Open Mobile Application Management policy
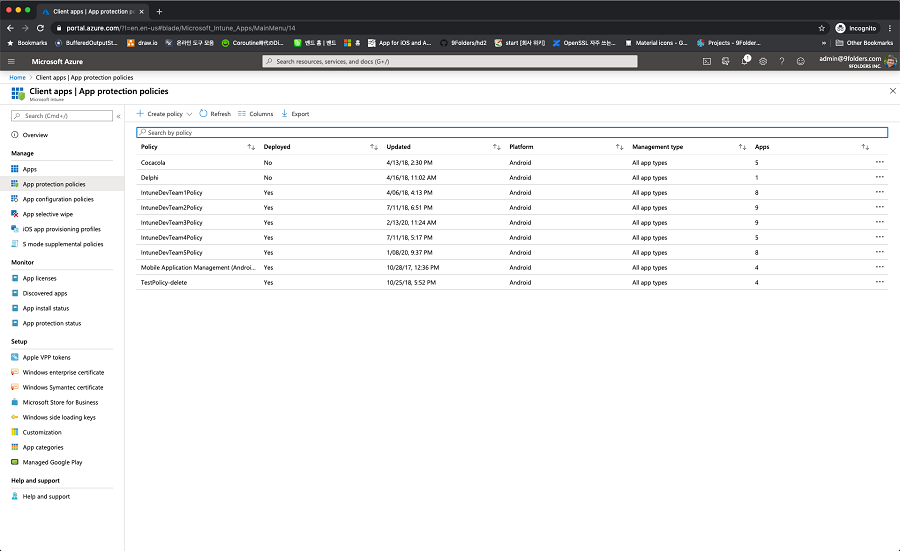Image resolution: width=900 pixels, height=551 pixels. coord(199,267)
